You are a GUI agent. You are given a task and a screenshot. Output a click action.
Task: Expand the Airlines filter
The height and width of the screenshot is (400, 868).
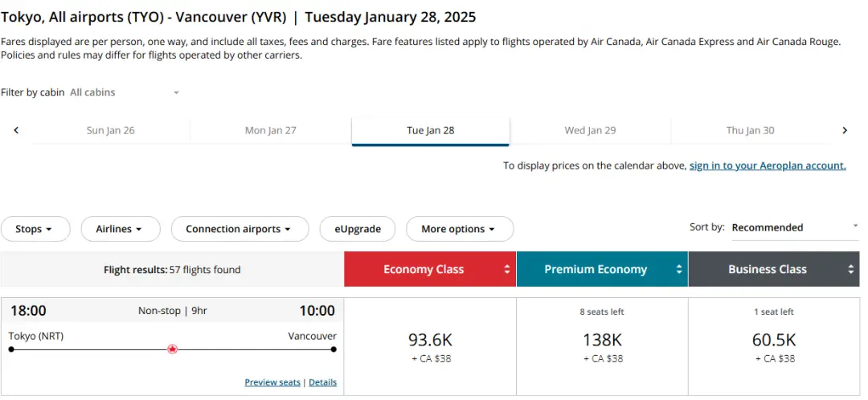(x=120, y=229)
